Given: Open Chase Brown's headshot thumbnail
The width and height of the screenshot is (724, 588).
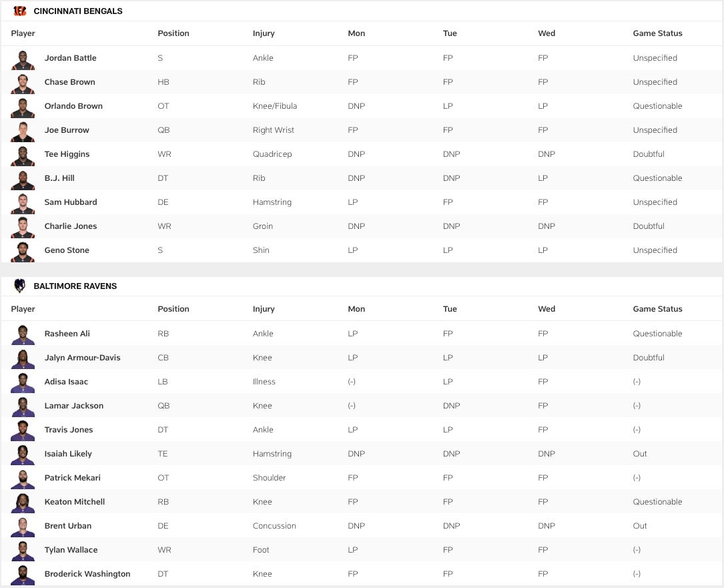Looking at the screenshot, I should coord(23,83).
